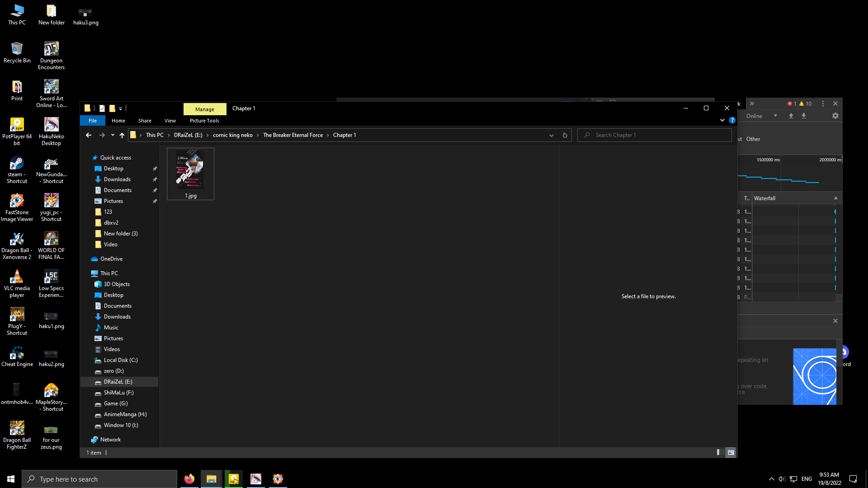Expand the ribbon with the chevron
The image size is (868, 488).
(x=722, y=120)
